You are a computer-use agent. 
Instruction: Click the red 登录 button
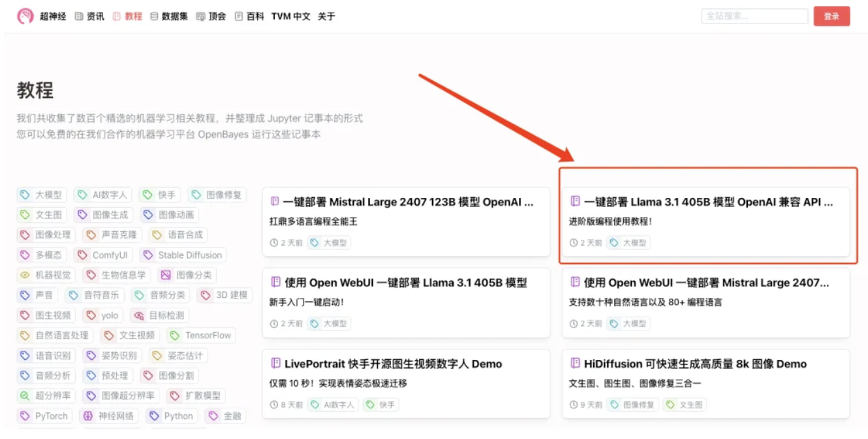coord(831,16)
